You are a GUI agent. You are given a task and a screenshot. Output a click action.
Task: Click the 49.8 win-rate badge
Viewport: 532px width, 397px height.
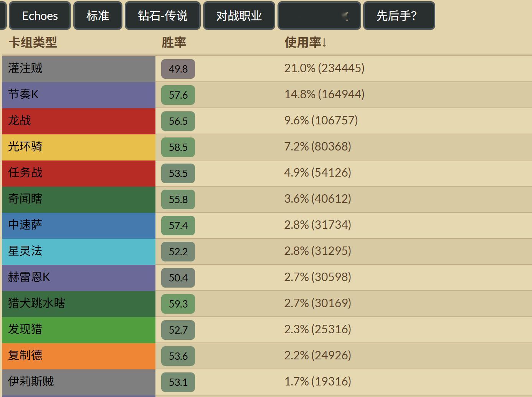[178, 69]
